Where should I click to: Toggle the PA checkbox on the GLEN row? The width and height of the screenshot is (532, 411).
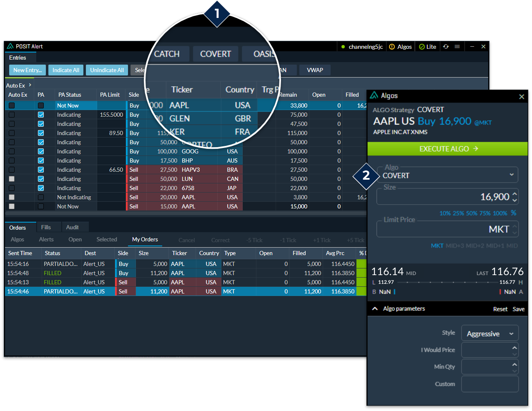pos(40,115)
